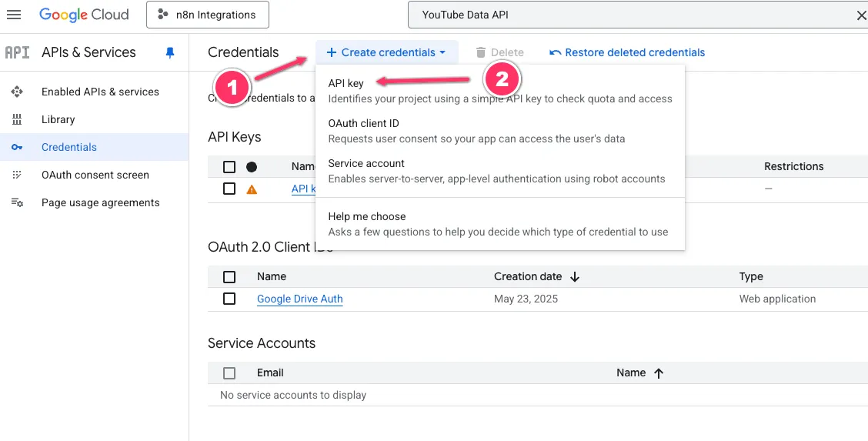Viewport: 868px width, 441px height.
Task: Click the Type column header
Action: pyautogui.click(x=751, y=276)
